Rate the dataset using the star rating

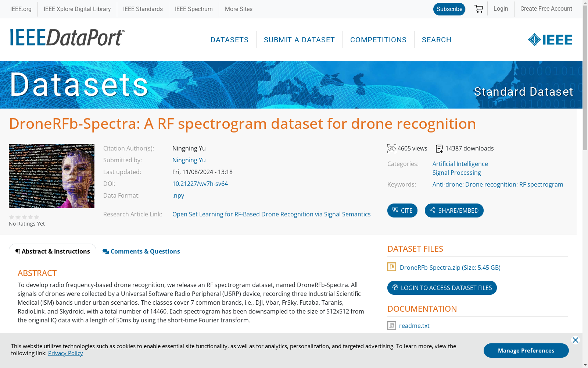[24, 217]
